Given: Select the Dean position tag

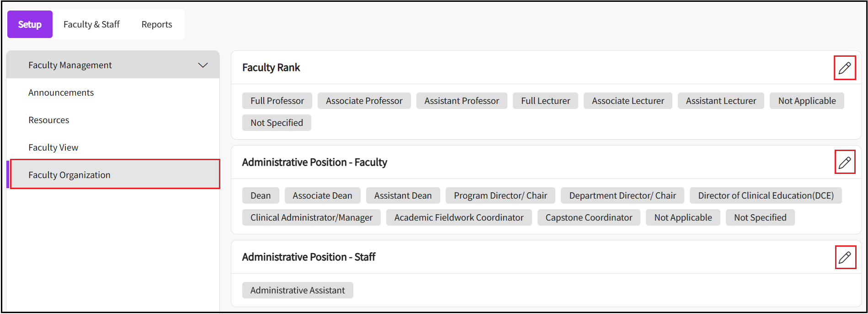Looking at the screenshot, I should 260,195.
